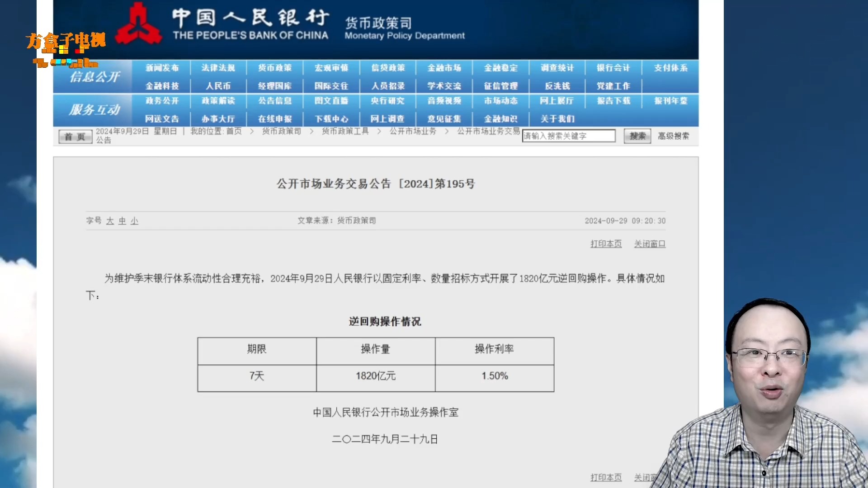
Task: Visit 在线申报 page
Action: 275,119
